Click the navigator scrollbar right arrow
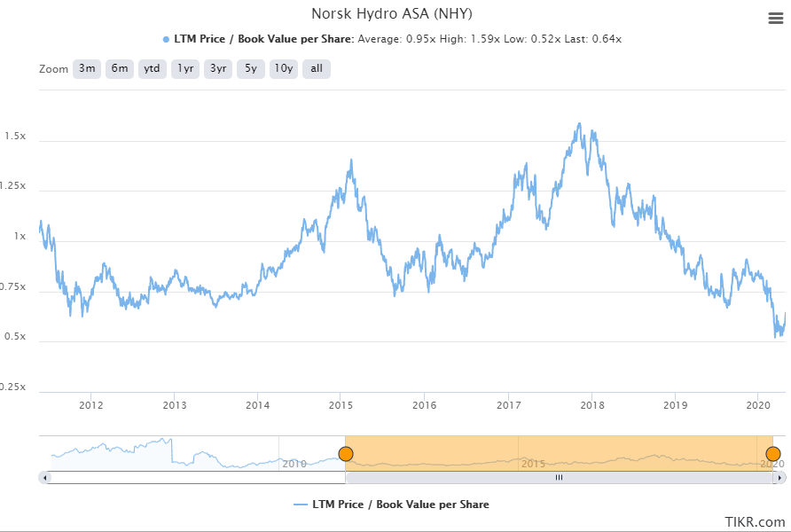This screenshot has height=532, width=791. coord(779,478)
